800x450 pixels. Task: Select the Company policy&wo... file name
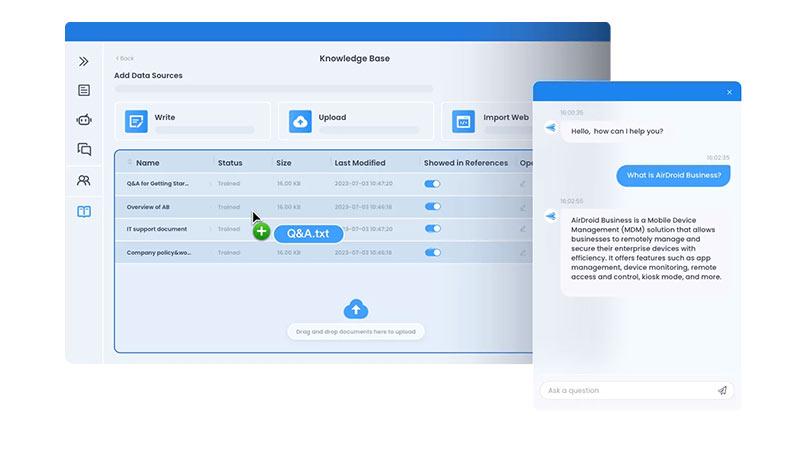pyautogui.click(x=159, y=253)
